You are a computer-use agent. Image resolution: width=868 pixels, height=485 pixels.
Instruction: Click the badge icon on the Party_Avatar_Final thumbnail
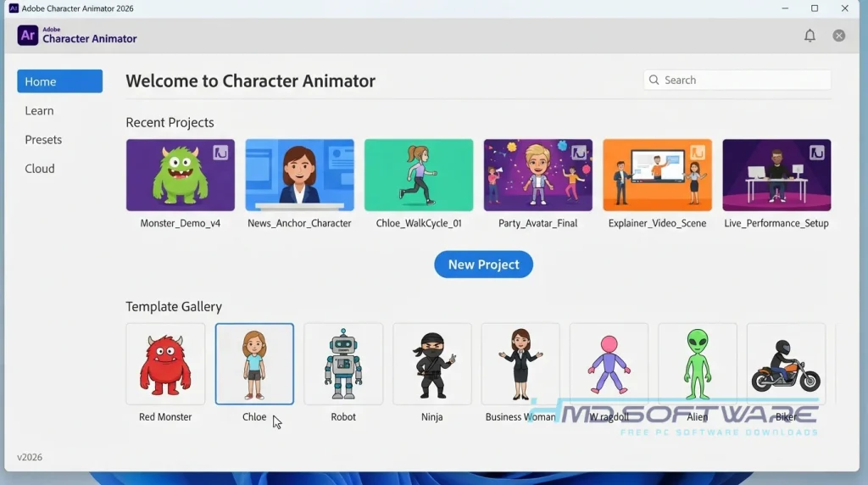pyautogui.click(x=578, y=153)
